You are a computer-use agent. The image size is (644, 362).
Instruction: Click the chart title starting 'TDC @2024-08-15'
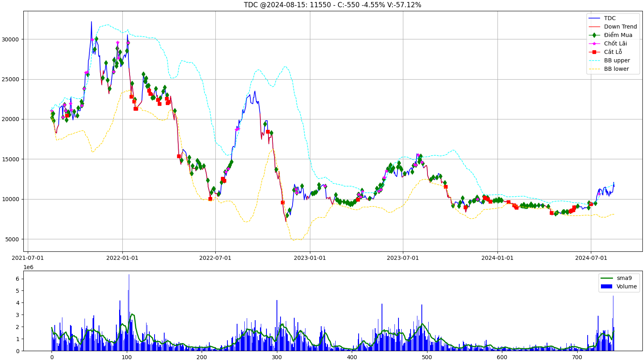pos(332,5)
